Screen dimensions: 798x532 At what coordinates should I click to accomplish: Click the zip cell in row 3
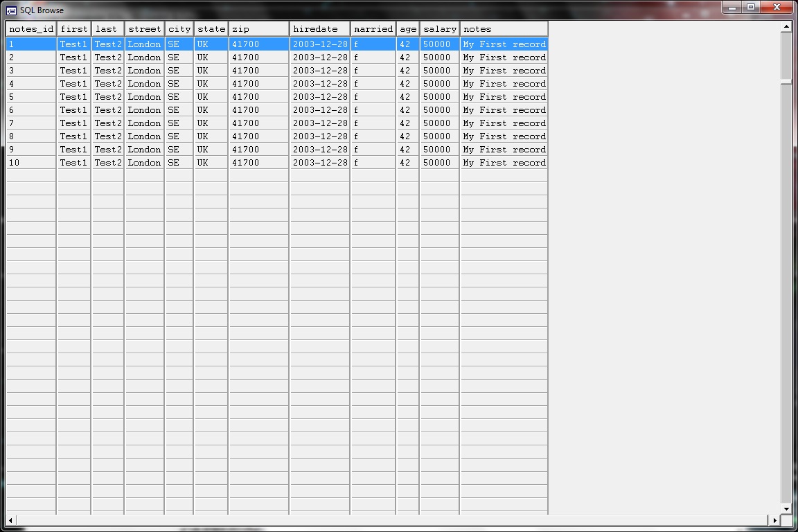pos(258,70)
